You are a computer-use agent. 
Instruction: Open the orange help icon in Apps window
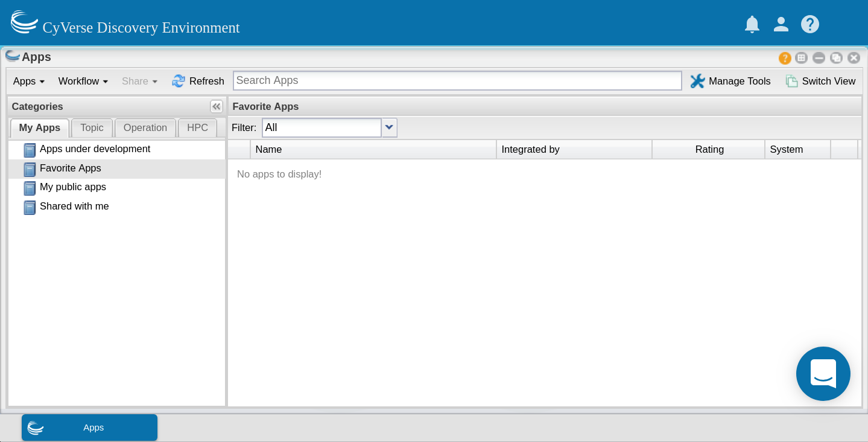(785, 58)
